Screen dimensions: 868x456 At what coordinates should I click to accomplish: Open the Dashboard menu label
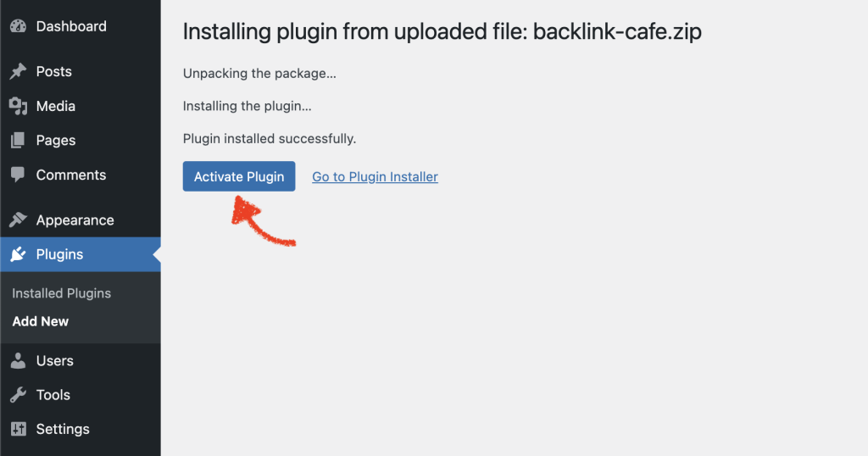(71, 26)
